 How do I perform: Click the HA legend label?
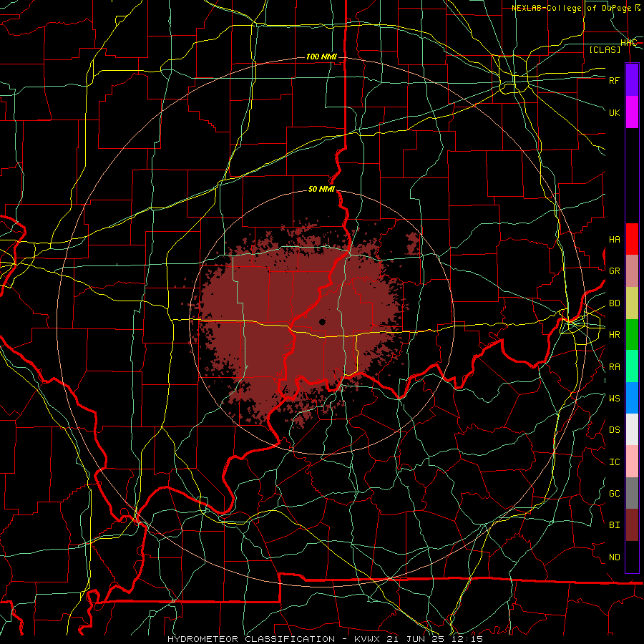tap(614, 240)
